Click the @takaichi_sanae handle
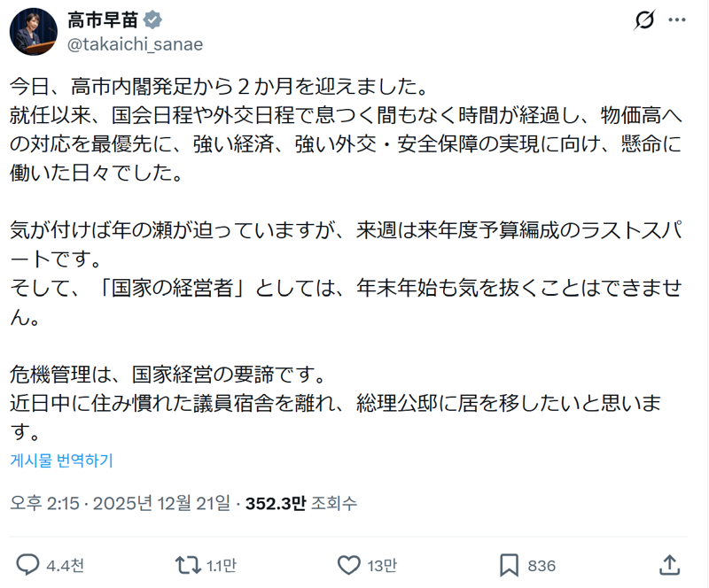709x588 pixels. (x=136, y=43)
